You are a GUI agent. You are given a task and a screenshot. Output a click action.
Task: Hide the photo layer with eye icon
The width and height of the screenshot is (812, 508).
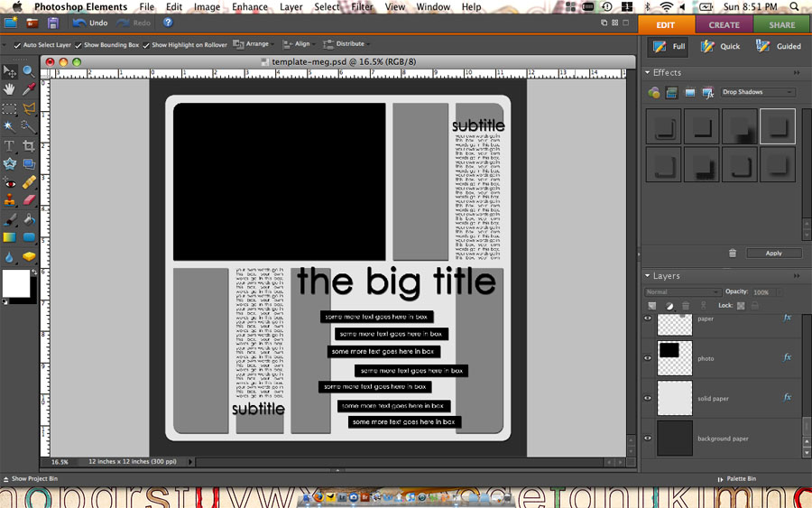coord(648,358)
